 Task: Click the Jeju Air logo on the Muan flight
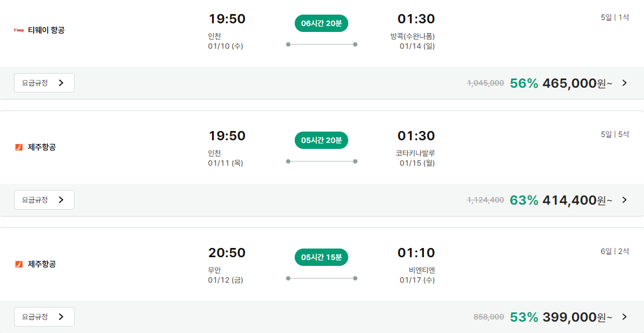pyautogui.click(x=19, y=264)
